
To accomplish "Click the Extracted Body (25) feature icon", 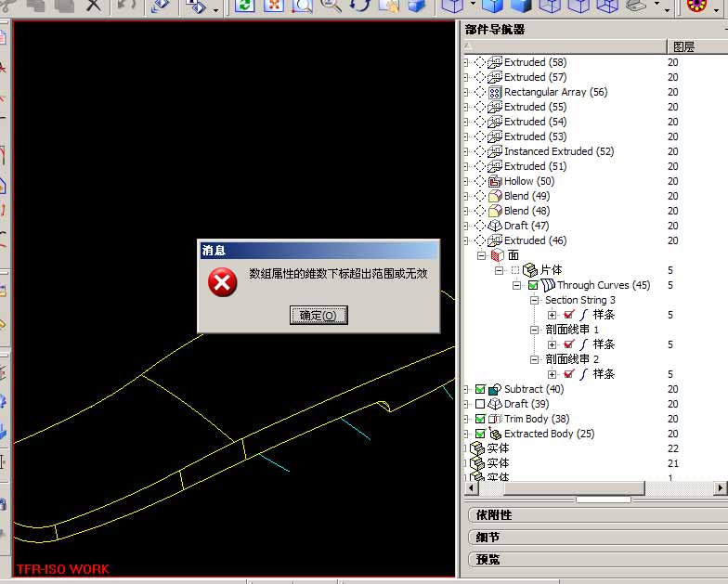I will coord(494,434).
